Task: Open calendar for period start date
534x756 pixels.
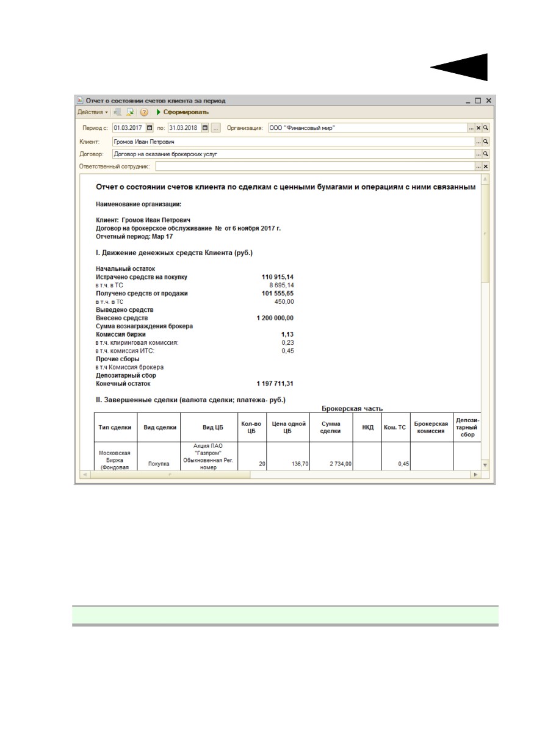Action: point(150,128)
